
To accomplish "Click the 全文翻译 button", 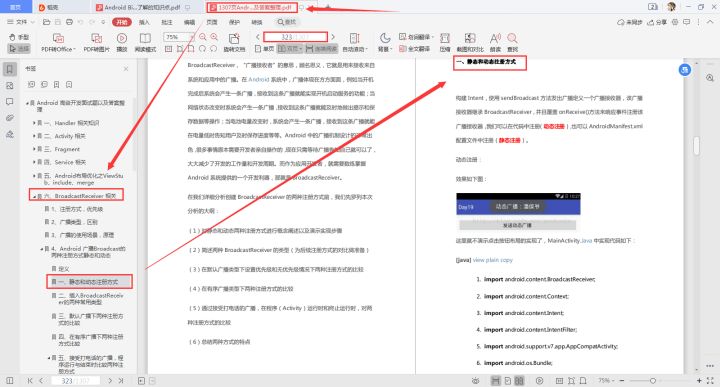I will coord(415,49).
